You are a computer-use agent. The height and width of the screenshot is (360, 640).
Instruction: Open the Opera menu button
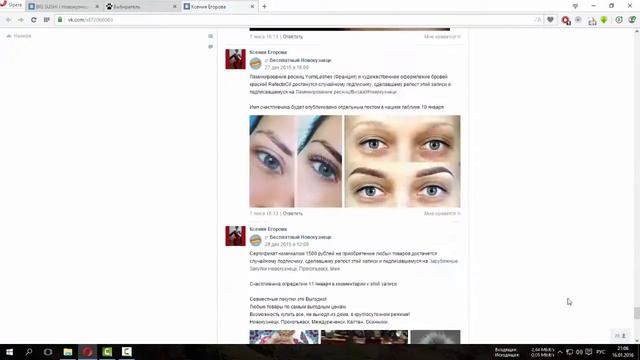pos(11,5)
